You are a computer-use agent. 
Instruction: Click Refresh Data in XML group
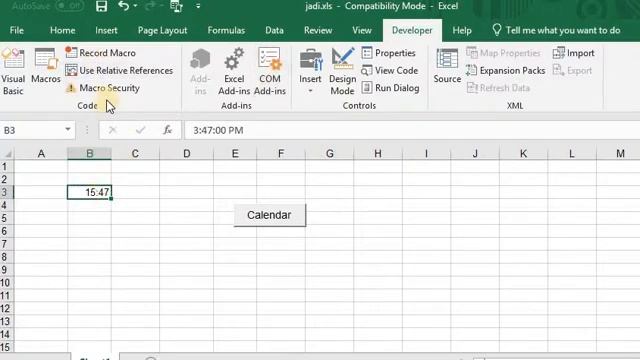pyautogui.click(x=498, y=88)
